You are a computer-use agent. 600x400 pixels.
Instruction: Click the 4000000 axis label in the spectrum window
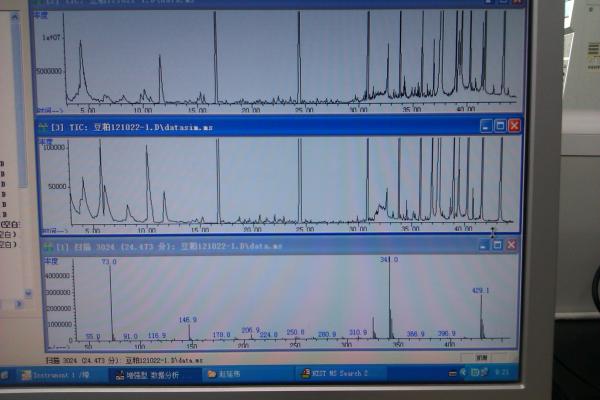click(57, 276)
